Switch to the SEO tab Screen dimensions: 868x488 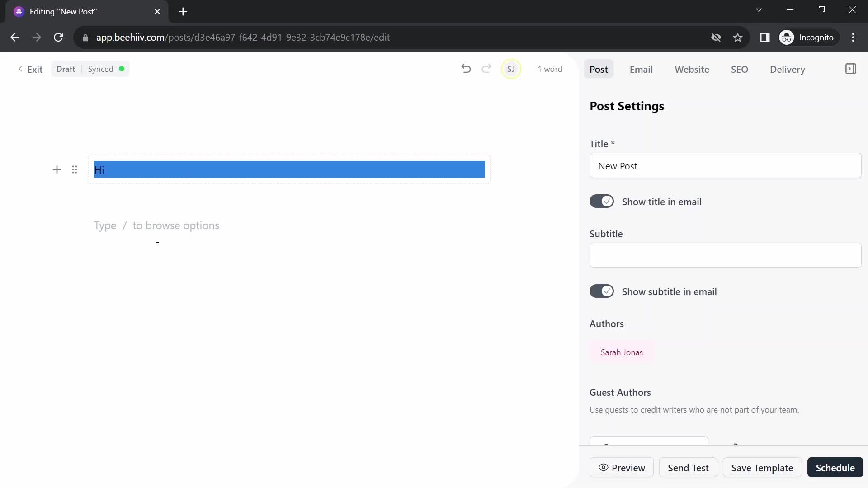click(x=739, y=69)
